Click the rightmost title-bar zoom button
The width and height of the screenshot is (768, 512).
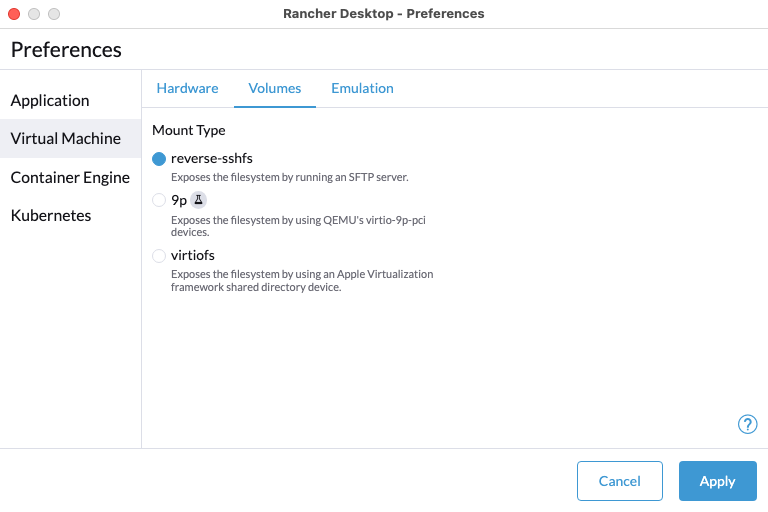click(54, 14)
